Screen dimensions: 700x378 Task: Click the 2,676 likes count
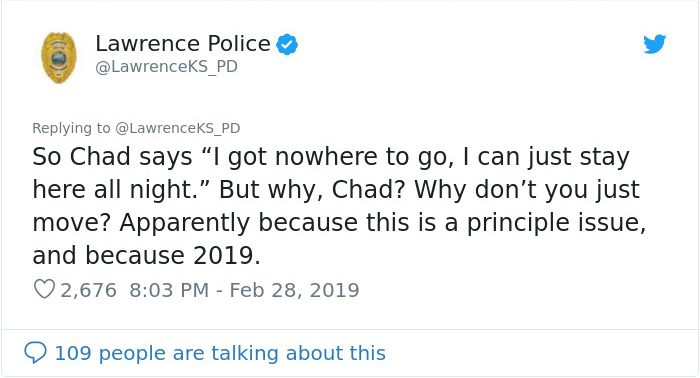pos(88,290)
